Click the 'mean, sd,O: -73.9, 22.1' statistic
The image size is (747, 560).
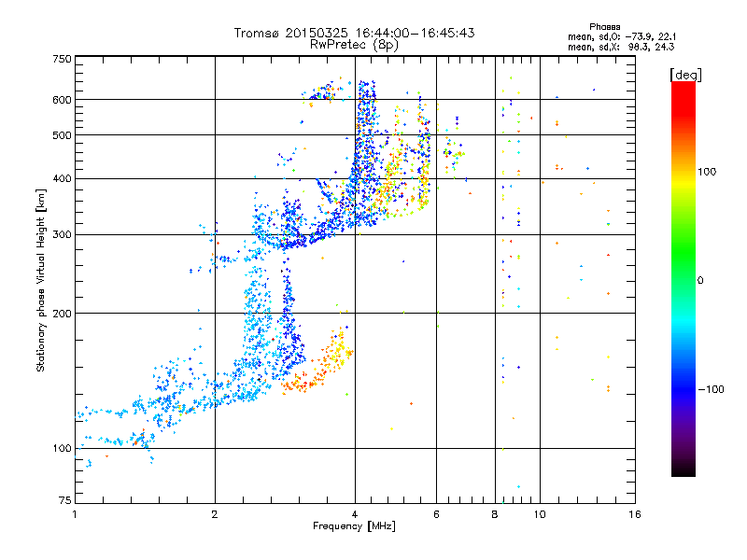click(x=622, y=36)
